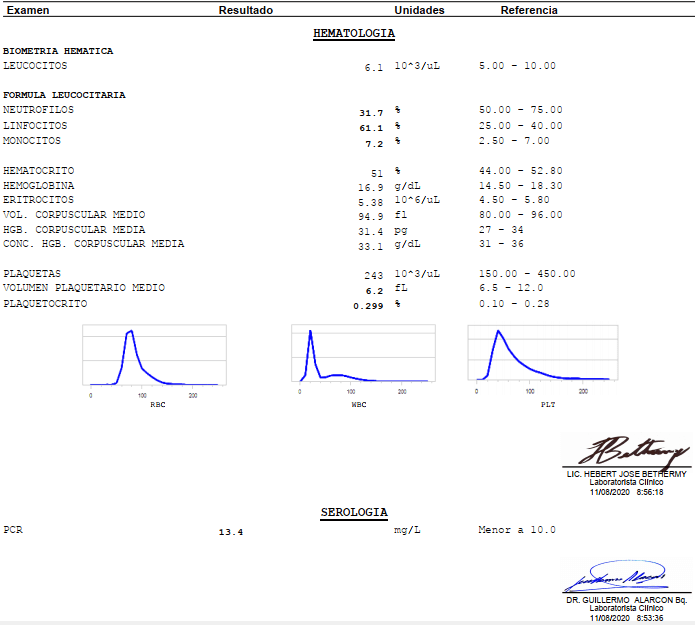Click the LINFOCITOS bold result 61.1
Screen dimensions: 695x625
point(371,128)
